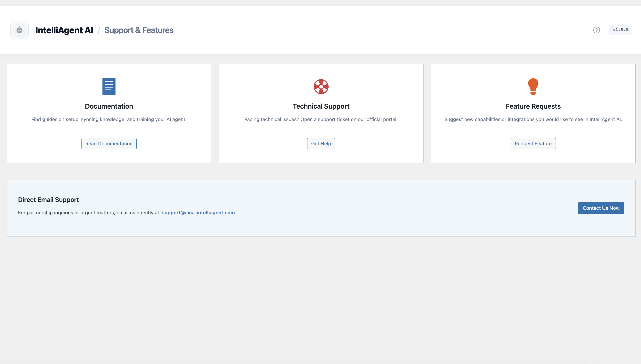
Task: Click the IntelliAgent robot logo icon
Action: pyautogui.click(x=19, y=30)
